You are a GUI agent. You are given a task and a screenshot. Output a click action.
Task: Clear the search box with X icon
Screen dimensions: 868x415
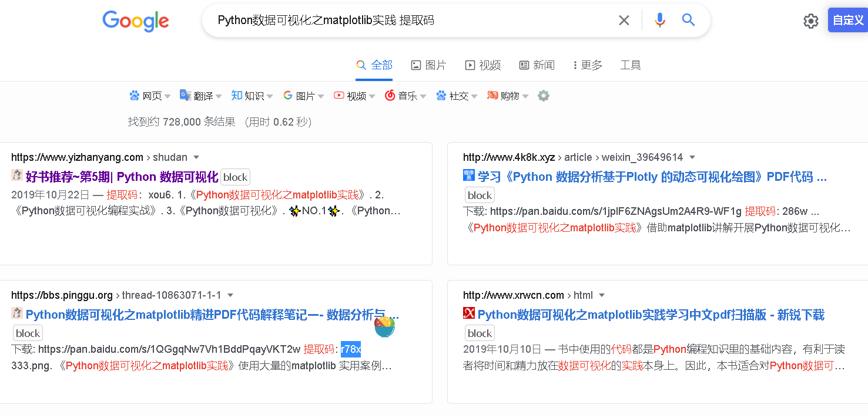[x=624, y=21]
